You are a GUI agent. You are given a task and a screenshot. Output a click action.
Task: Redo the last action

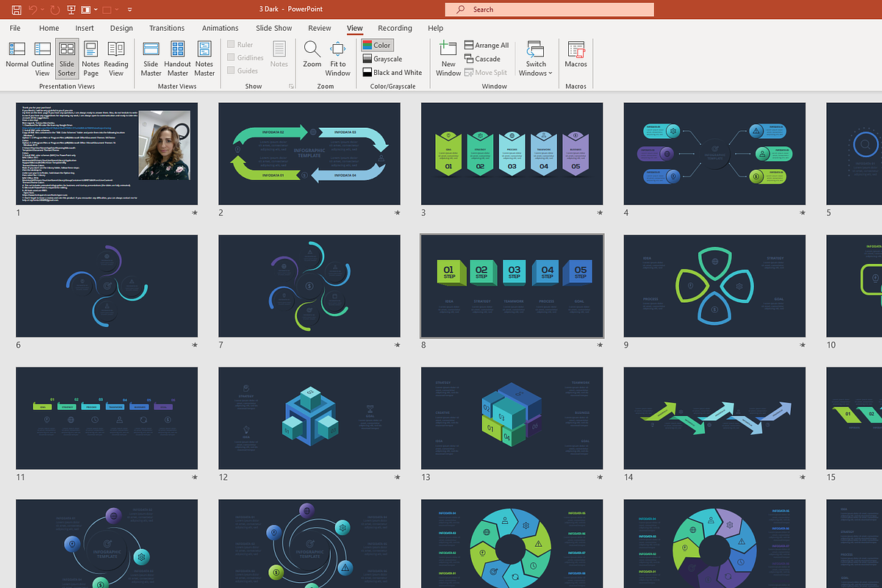pos(55,10)
